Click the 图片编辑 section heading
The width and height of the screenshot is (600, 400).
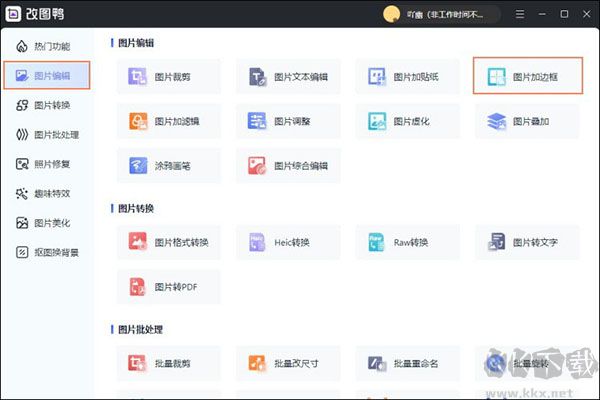coord(136,43)
